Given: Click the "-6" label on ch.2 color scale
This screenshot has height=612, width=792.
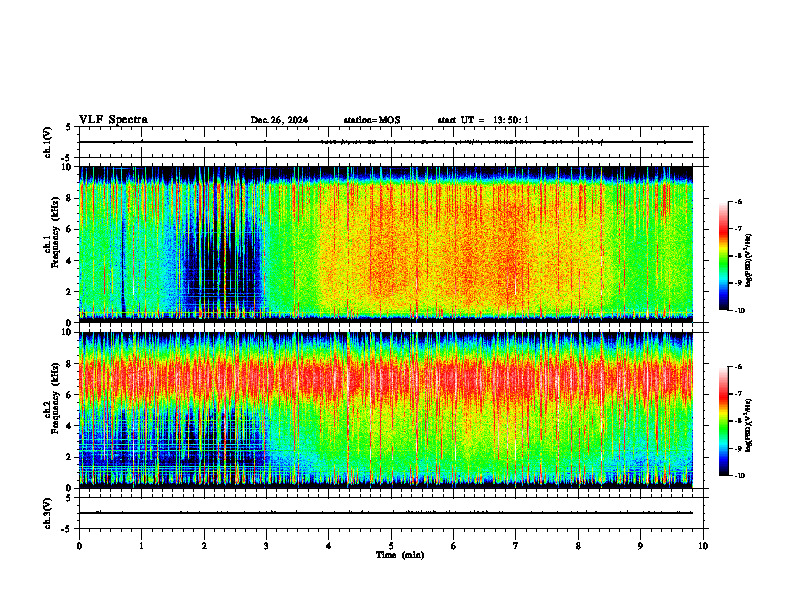Looking at the screenshot, I should pos(738,367).
